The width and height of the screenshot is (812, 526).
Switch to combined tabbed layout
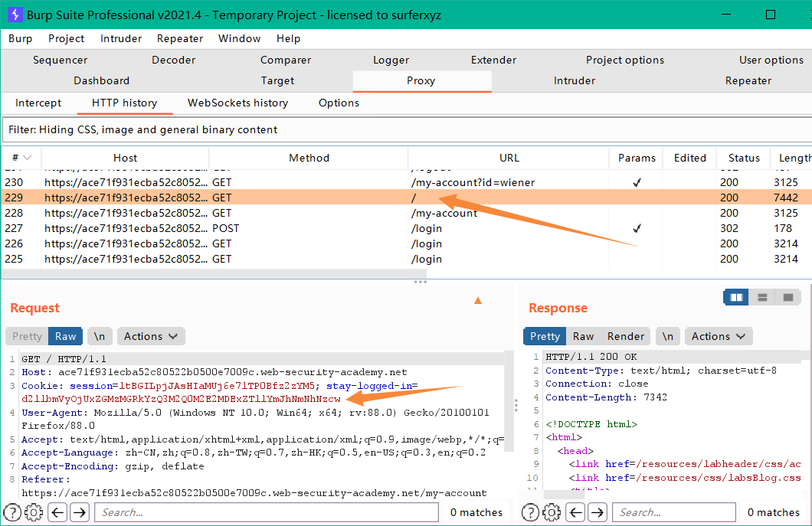pos(788,297)
